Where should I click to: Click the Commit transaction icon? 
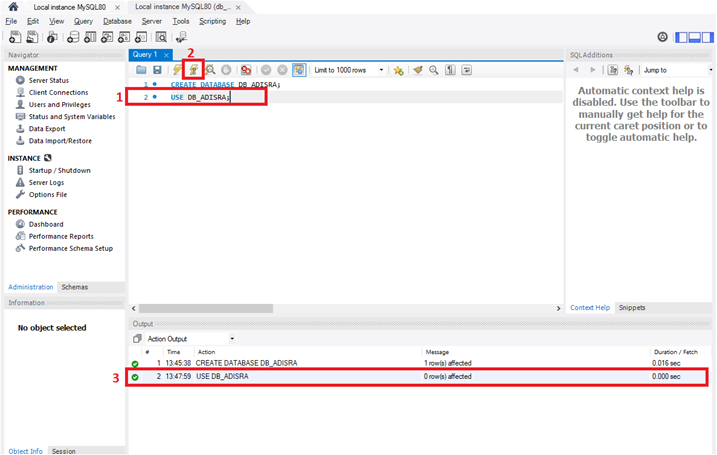tap(266, 70)
